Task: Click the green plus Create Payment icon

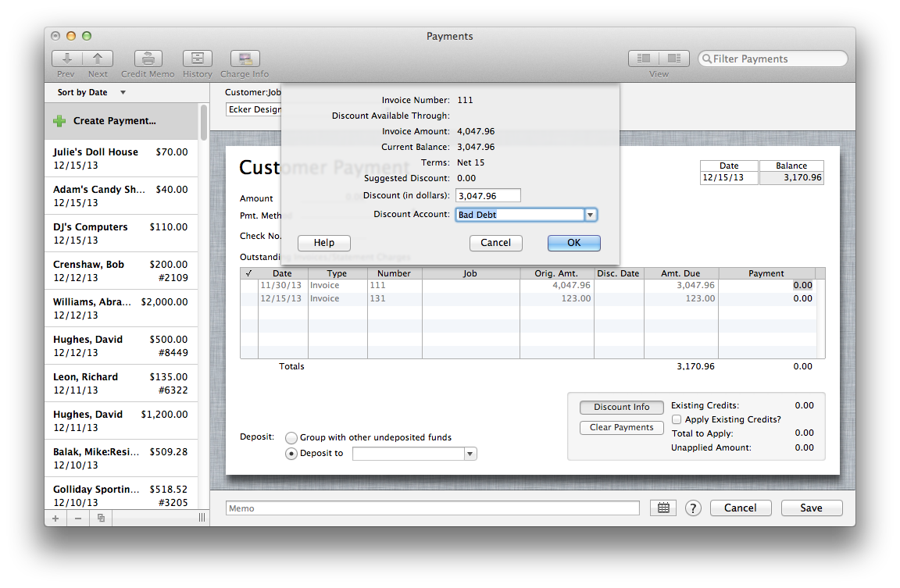Action: (x=59, y=121)
